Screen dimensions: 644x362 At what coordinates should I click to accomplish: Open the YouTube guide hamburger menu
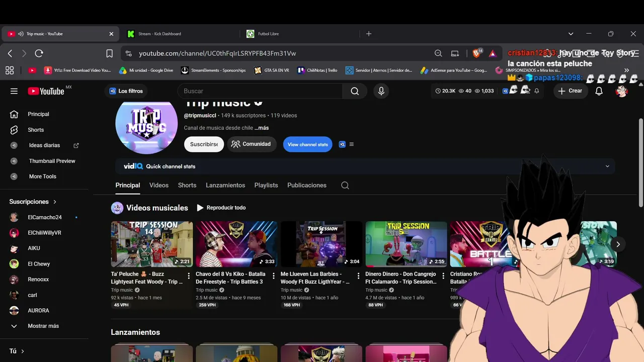pyautogui.click(x=14, y=91)
